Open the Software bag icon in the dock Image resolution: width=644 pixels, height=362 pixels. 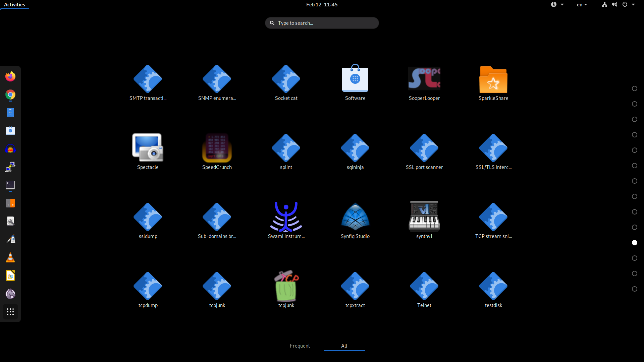(x=10, y=131)
